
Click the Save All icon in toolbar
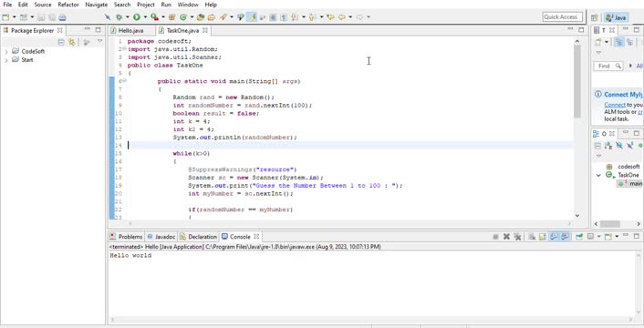(x=52, y=17)
